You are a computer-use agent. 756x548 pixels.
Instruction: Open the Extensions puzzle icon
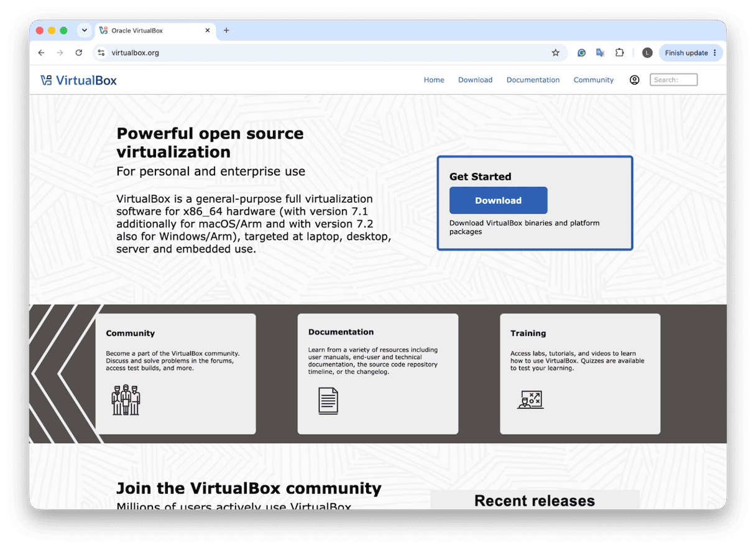pyautogui.click(x=619, y=53)
